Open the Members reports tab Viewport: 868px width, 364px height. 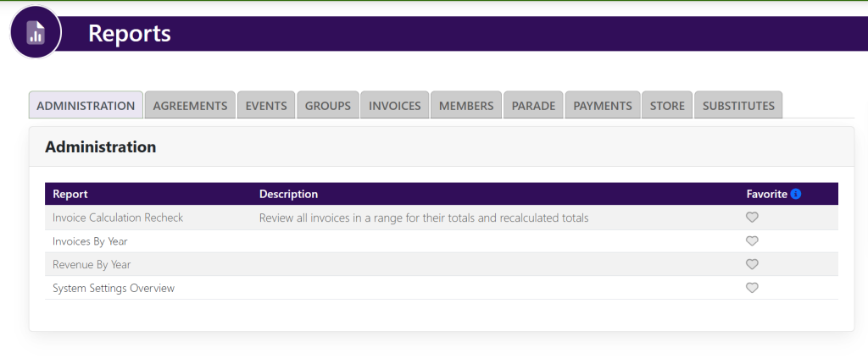(x=466, y=106)
